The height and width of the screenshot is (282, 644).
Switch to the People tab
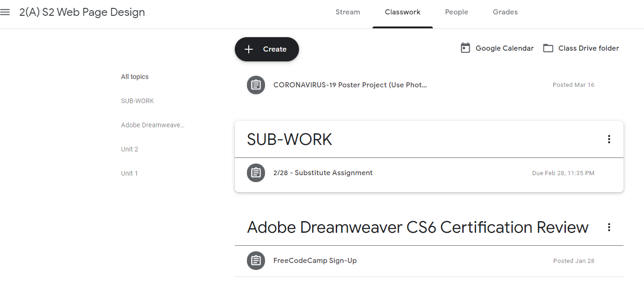pos(456,12)
